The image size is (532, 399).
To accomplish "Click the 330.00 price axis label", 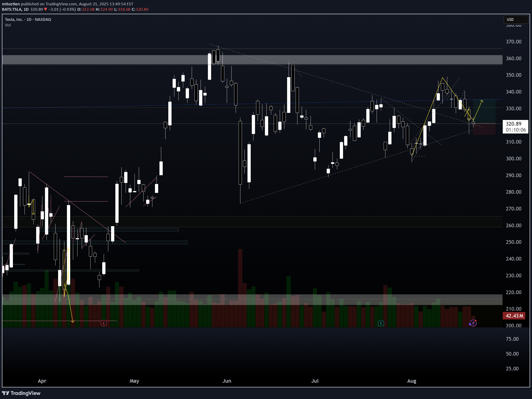I will click(x=514, y=108).
